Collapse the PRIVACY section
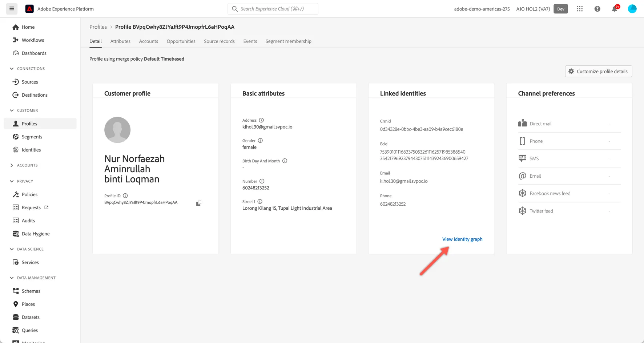 (12, 181)
